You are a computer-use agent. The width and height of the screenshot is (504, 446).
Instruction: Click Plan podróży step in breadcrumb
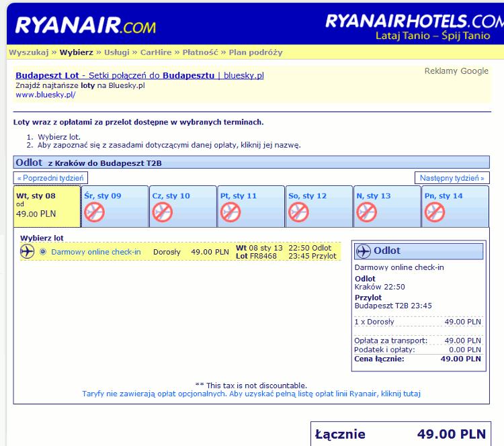point(255,52)
